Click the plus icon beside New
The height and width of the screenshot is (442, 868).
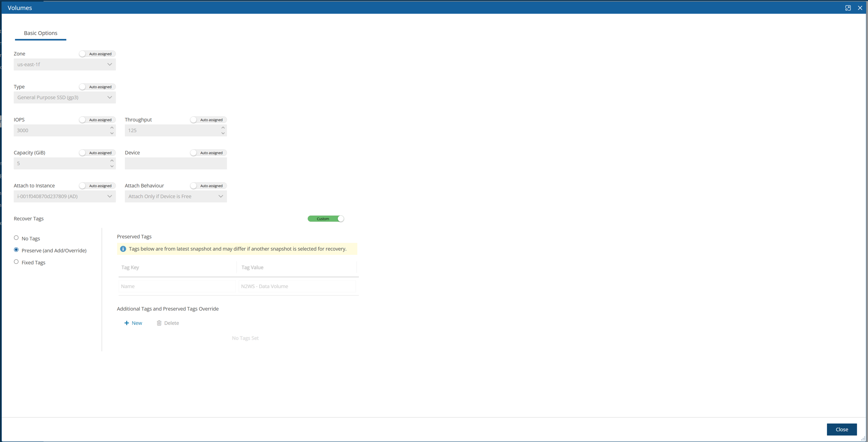coord(127,323)
